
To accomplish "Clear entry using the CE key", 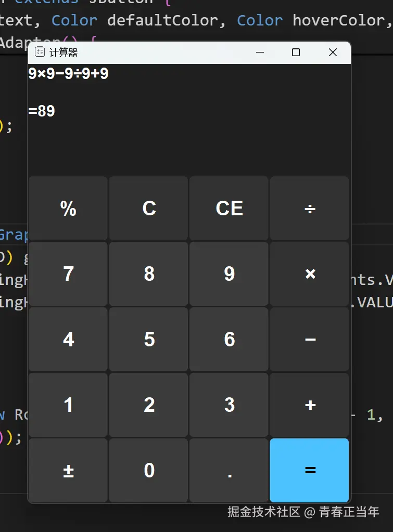I will tap(229, 209).
